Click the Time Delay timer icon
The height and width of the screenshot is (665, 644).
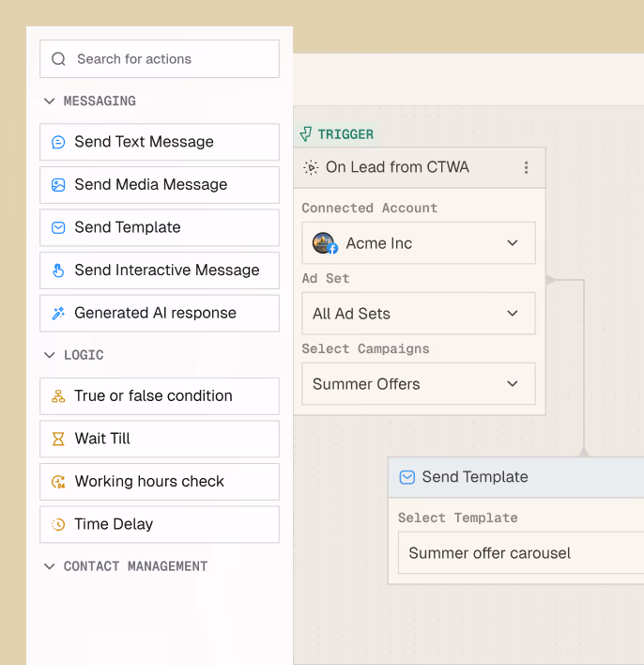click(58, 524)
